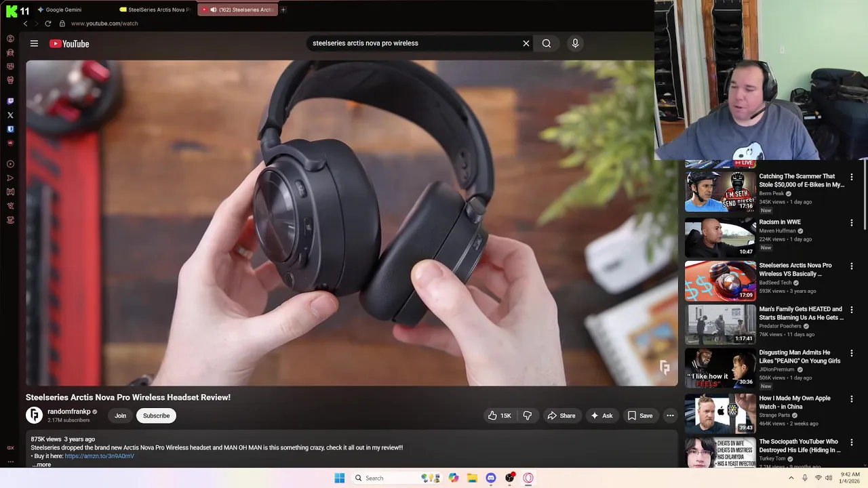Toggle the Subscribe button for randomfrankp

click(x=156, y=415)
